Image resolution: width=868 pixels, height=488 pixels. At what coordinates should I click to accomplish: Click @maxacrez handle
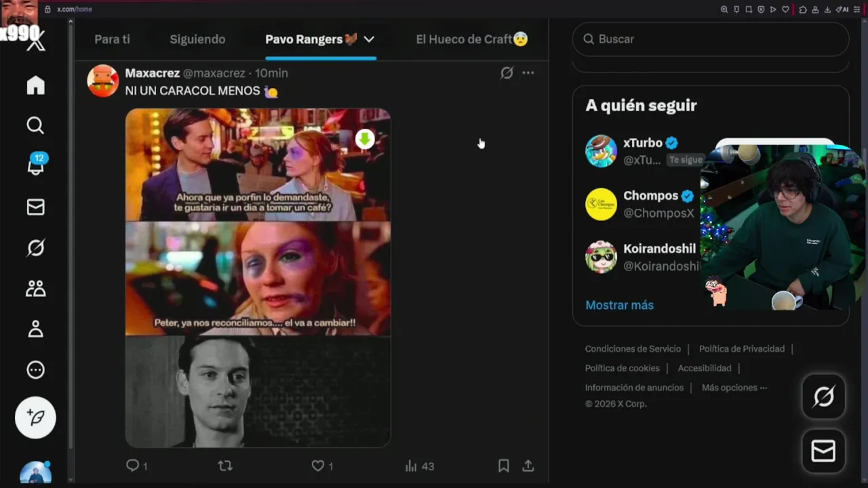[x=214, y=73]
